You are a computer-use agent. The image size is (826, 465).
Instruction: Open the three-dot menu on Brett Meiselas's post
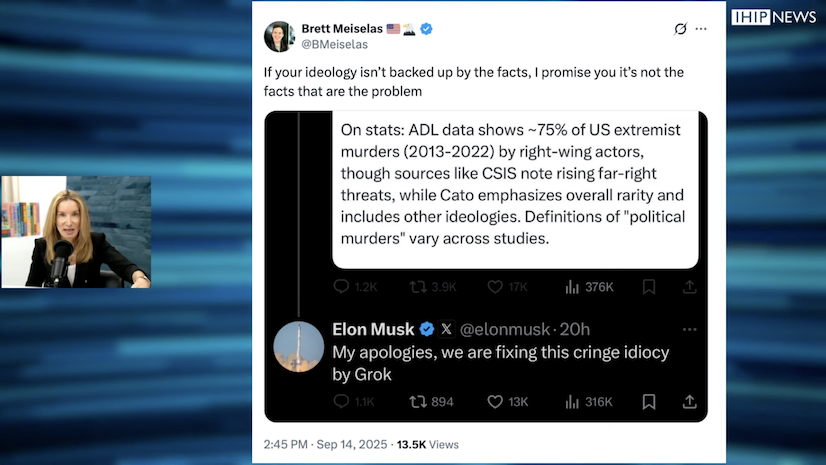pyautogui.click(x=708, y=29)
